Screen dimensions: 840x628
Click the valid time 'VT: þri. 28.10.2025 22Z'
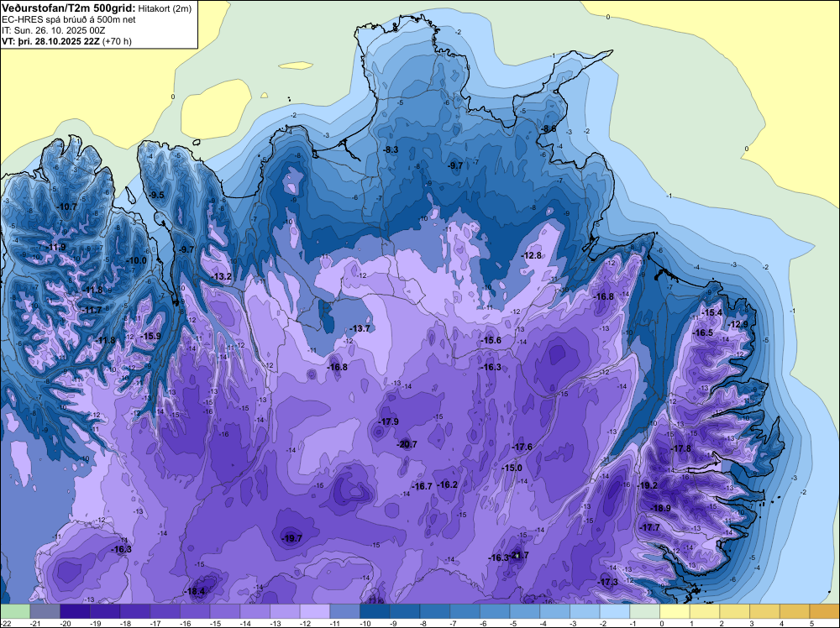pos(50,41)
